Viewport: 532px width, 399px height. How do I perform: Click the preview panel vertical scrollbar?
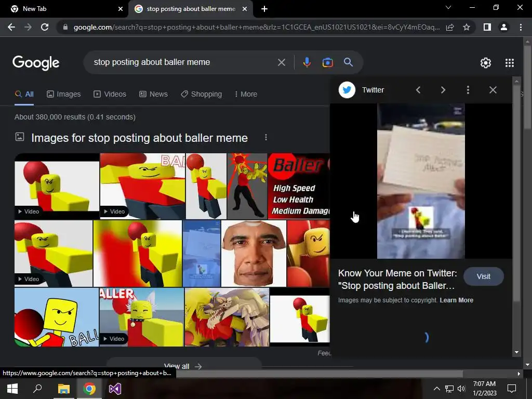(x=516, y=193)
